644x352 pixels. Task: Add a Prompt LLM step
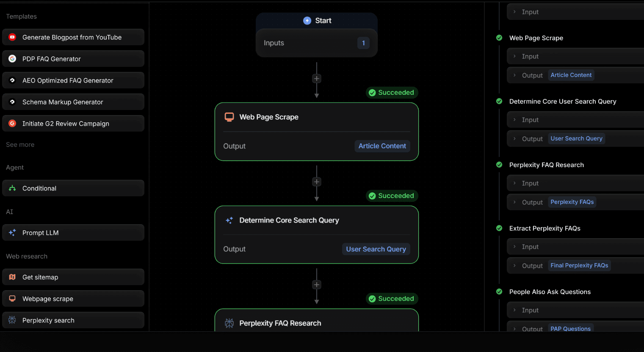73,233
